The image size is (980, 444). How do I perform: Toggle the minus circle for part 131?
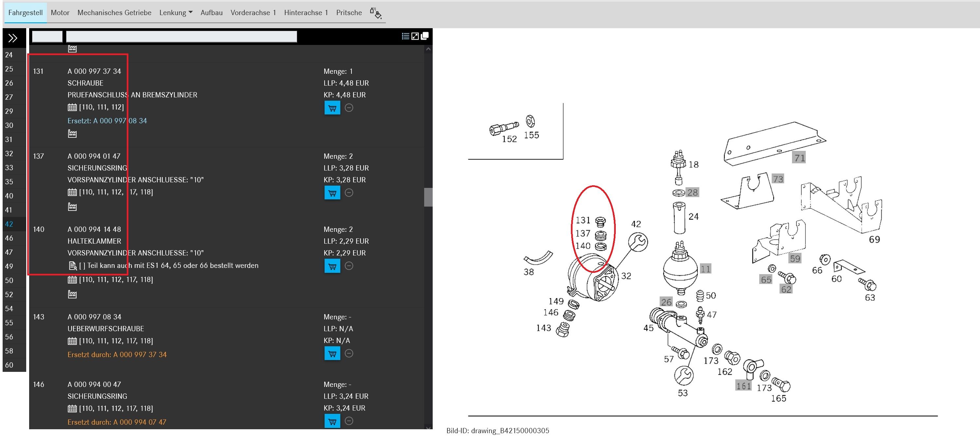[x=349, y=108]
